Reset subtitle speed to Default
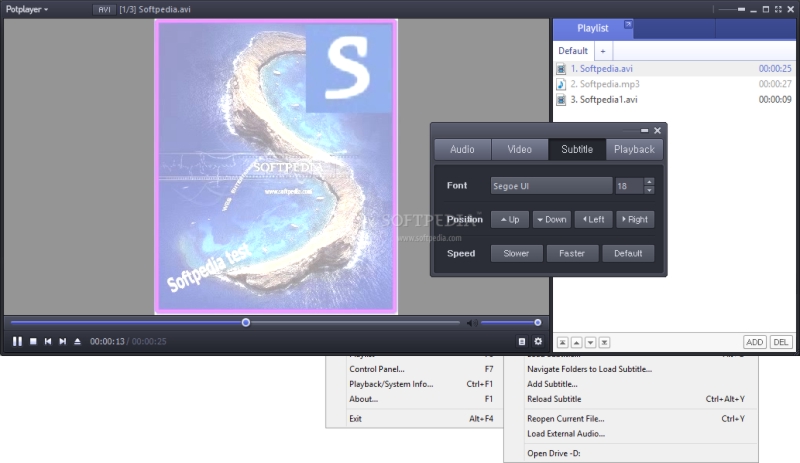 pyautogui.click(x=628, y=253)
